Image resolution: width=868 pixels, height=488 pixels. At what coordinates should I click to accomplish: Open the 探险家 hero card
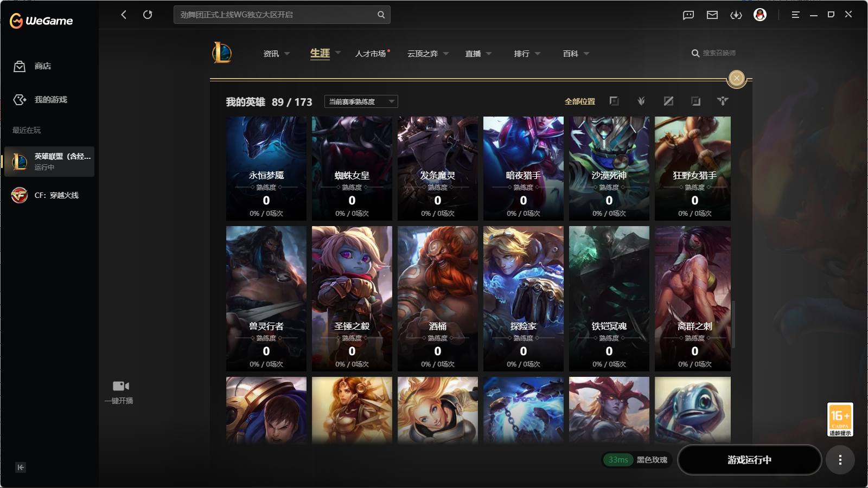point(524,299)
